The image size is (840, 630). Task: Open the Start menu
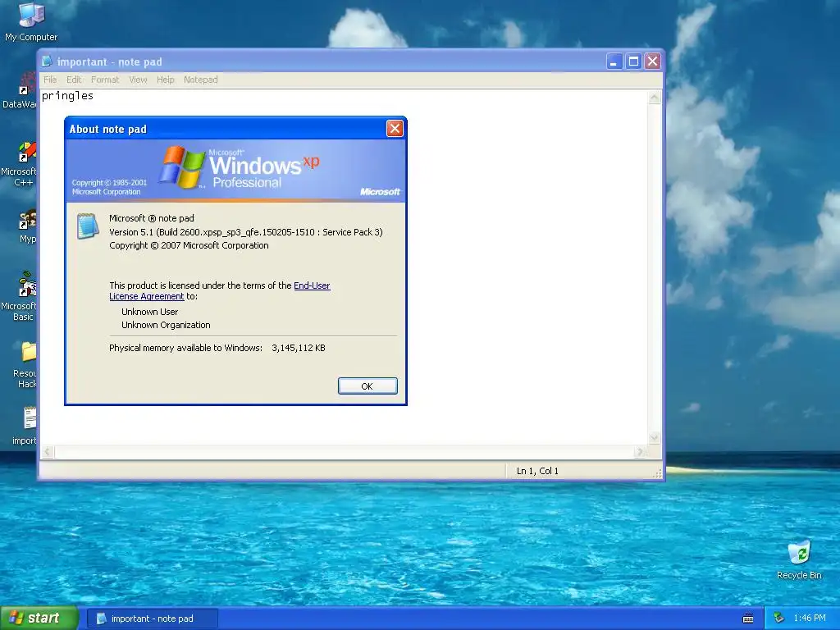tap(39, 619)
